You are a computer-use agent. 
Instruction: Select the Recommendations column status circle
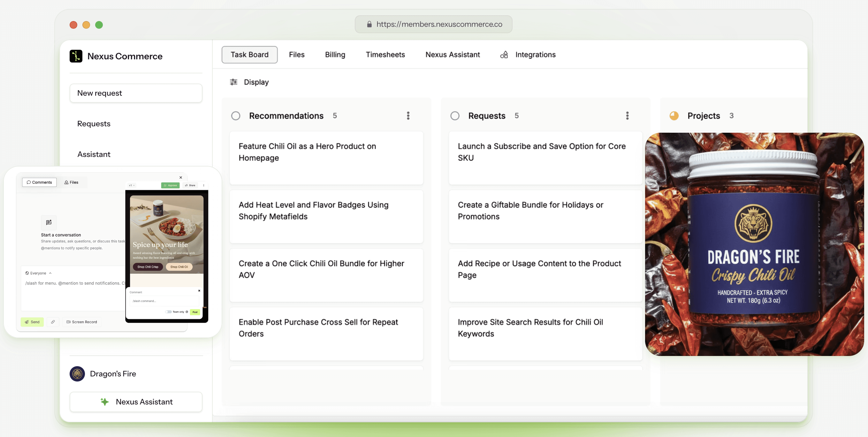tap(236, 116)
